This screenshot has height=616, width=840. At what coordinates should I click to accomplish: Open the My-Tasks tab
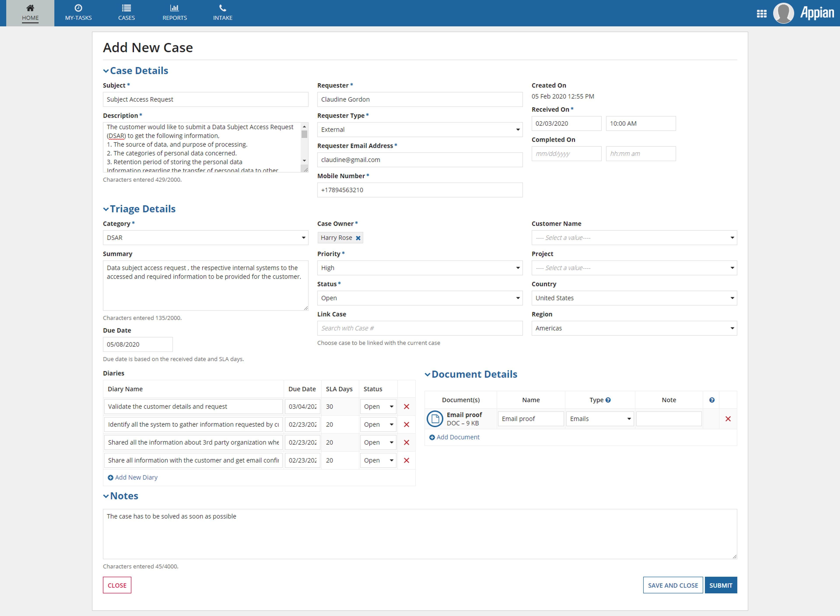[x=78, y=13]
